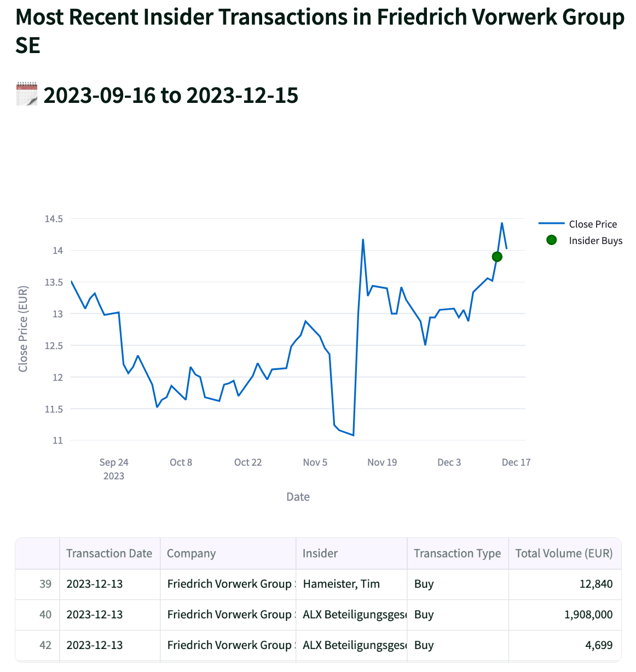The image size is (636, 672).
Task: Sort by Company column header
Action: tap(228, 553)
